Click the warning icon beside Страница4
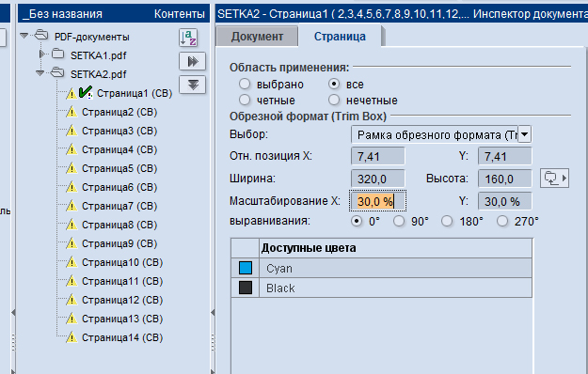This screenshot has width=588, height=374. pyautogui.click(x=72, y=149)
